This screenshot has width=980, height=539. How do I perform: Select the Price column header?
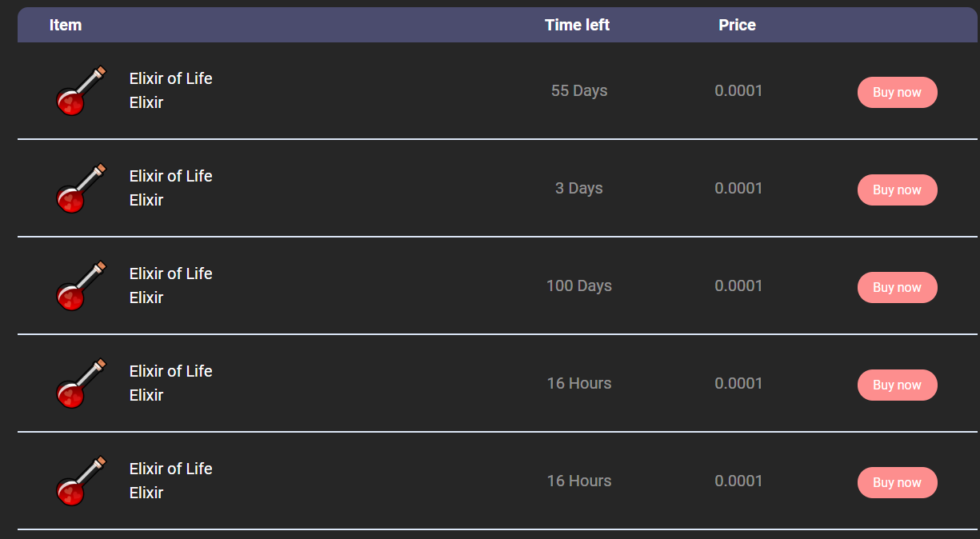(x=737, y=25)
